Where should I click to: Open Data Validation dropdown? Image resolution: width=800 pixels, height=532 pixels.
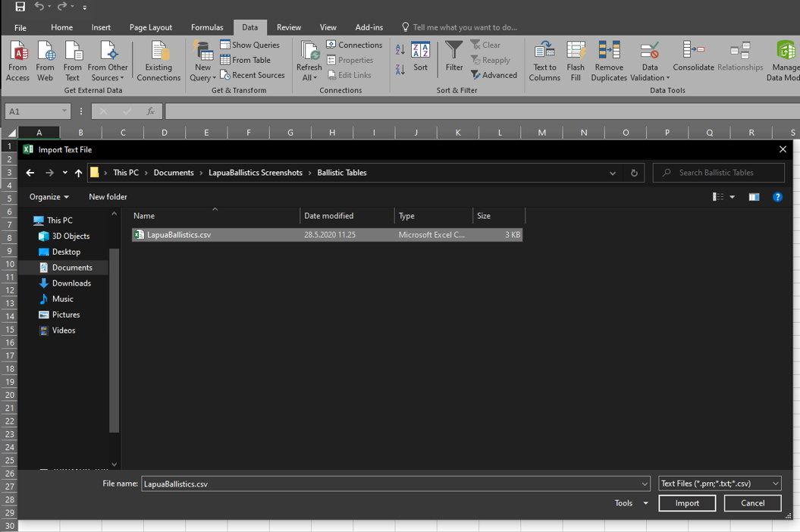(x=650, y=61)
